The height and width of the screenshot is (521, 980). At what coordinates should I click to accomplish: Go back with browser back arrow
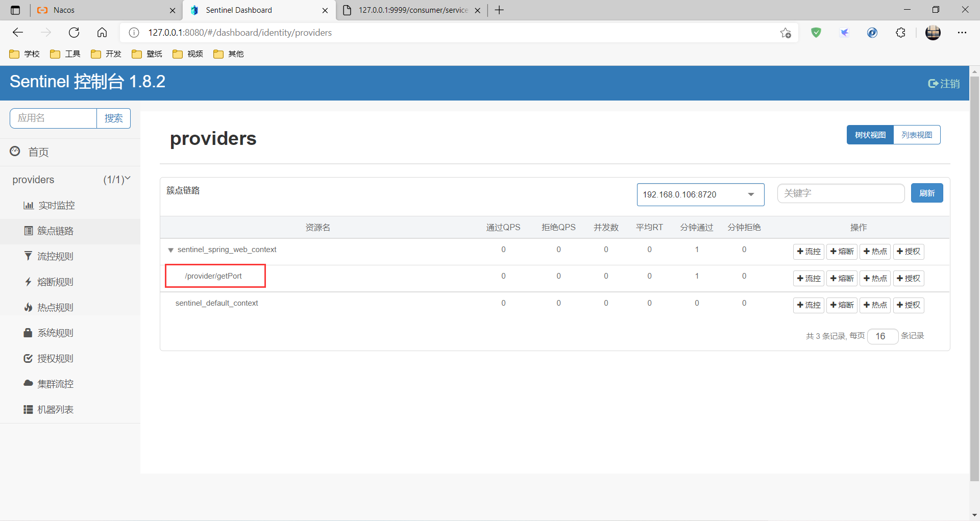tap(18, 33)
